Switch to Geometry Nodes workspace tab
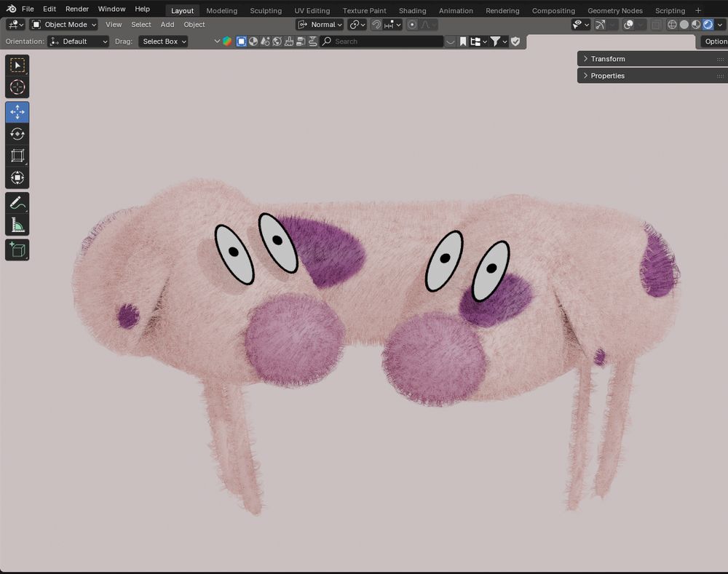 615,10
